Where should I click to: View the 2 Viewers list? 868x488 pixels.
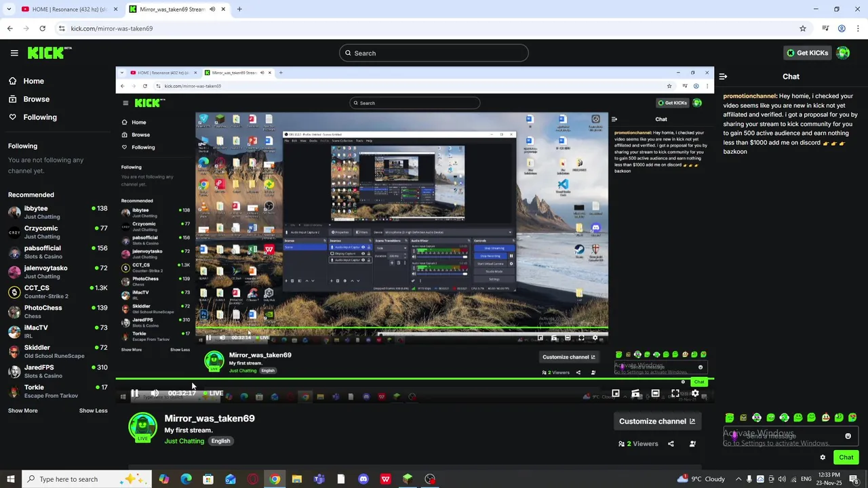click(x=638, y=444)
